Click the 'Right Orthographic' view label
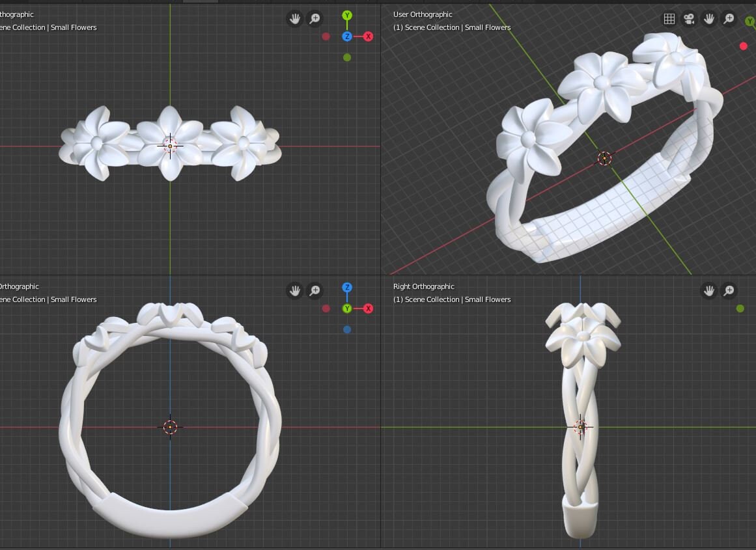This screenshot has height=550, width=756. pos(423,286)
